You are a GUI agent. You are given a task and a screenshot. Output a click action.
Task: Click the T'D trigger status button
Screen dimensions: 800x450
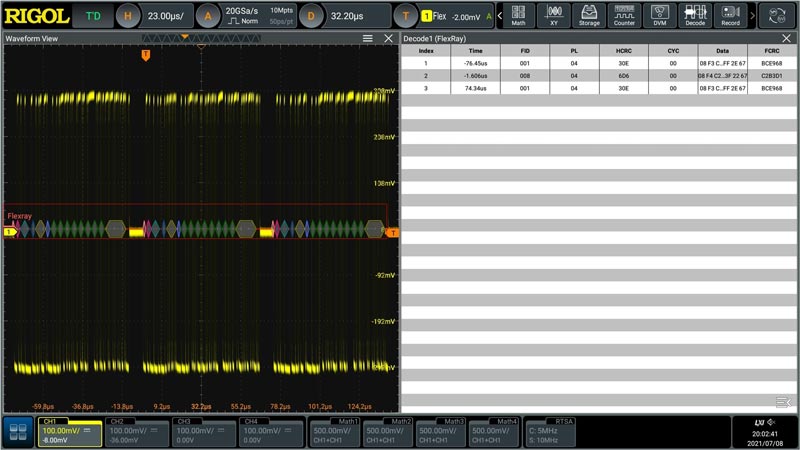click(93, 16)
